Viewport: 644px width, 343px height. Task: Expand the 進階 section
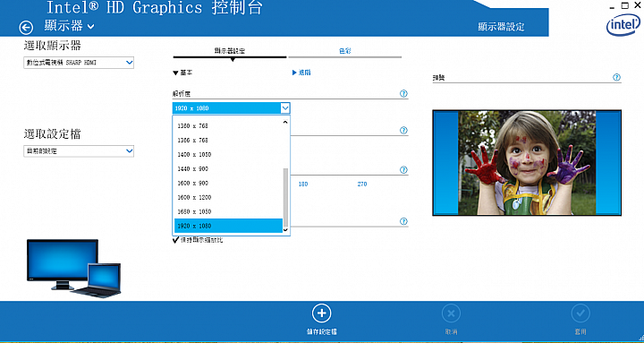point(301,73)
